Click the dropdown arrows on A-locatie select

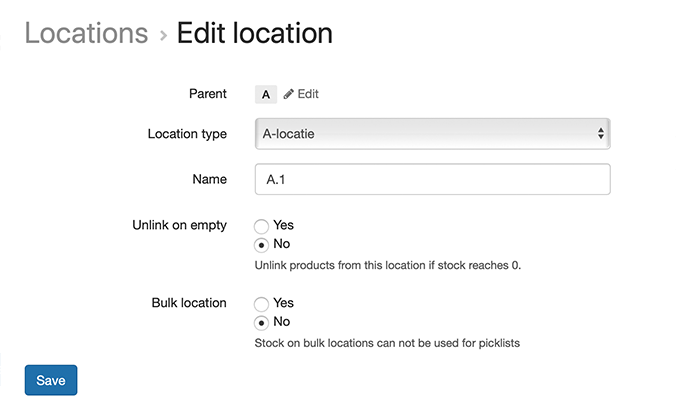[x=601, y=134]
